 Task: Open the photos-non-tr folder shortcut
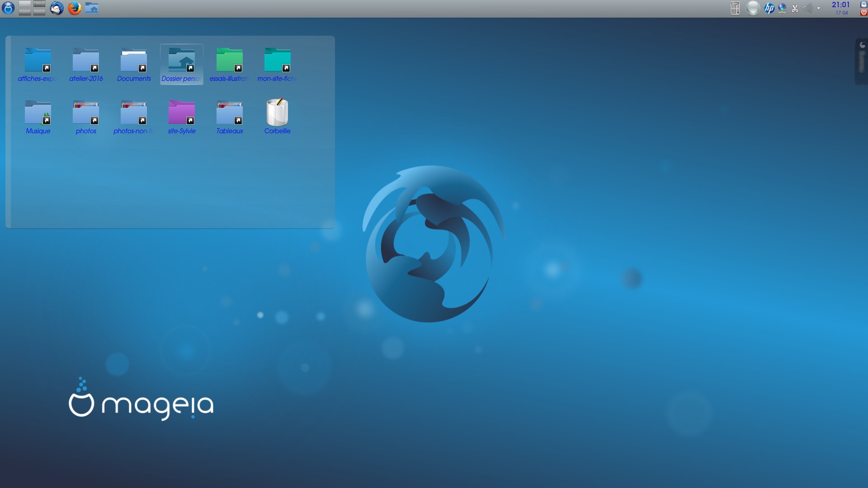(134, 117)
